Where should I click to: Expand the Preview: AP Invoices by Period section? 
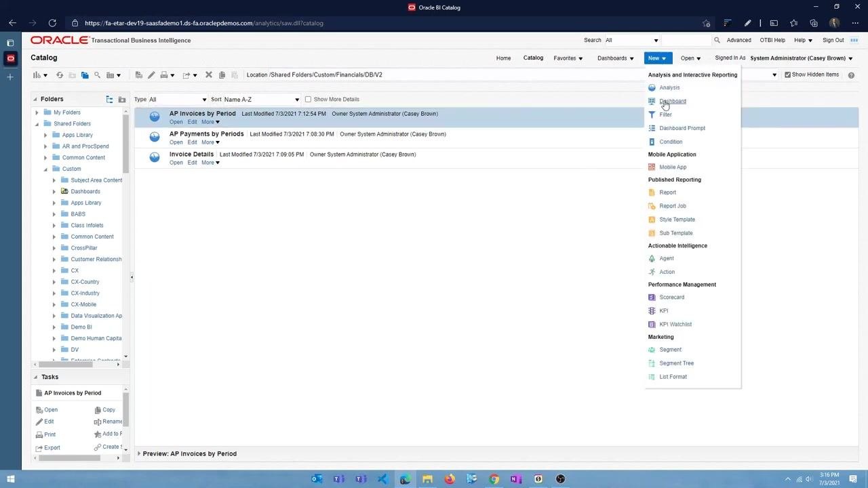tap(139, 453)
